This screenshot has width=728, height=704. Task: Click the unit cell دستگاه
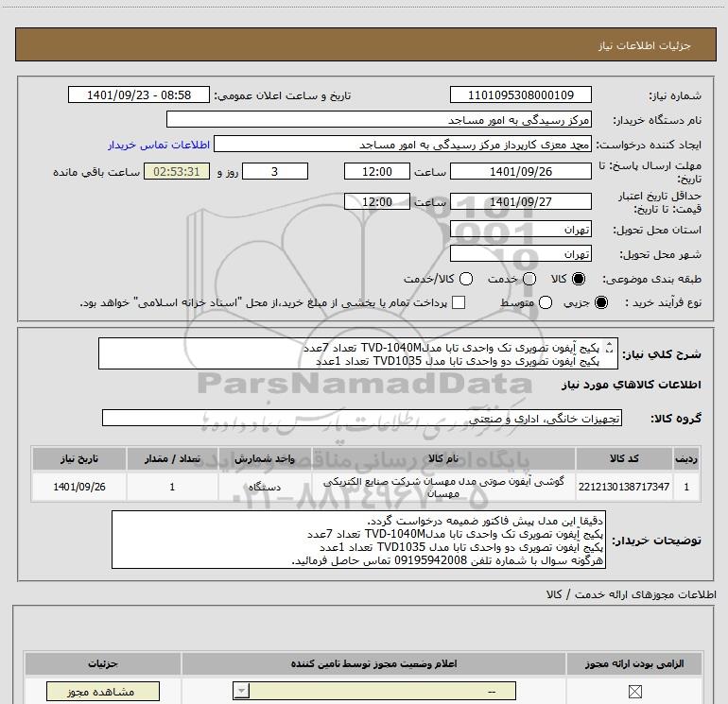265,487
